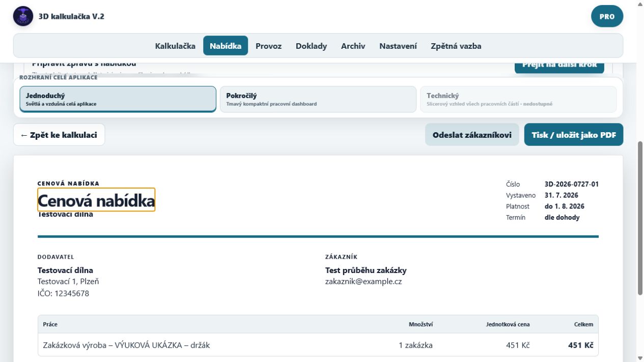
Task: Click Přejít na další krok button
Action: 559,67
